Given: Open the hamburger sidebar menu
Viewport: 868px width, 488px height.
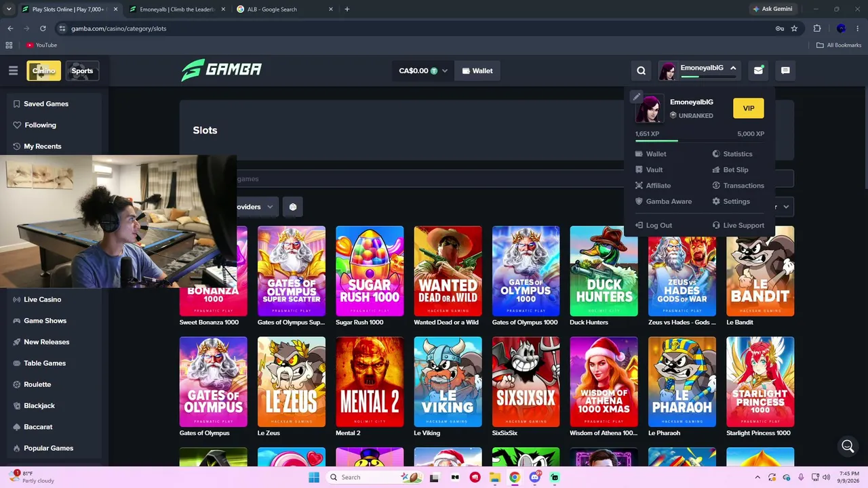Looking at the screenshot, I should [x=13, y=70].
